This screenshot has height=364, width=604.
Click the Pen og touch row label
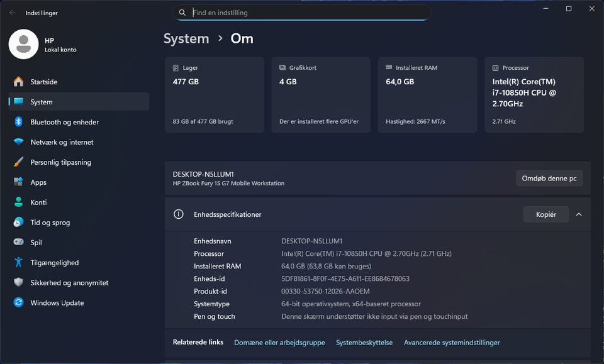(x=214, y=316)
